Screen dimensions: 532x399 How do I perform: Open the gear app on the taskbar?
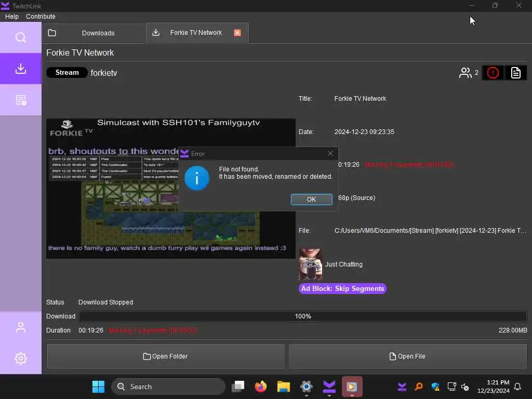click(x=306, y=387)
